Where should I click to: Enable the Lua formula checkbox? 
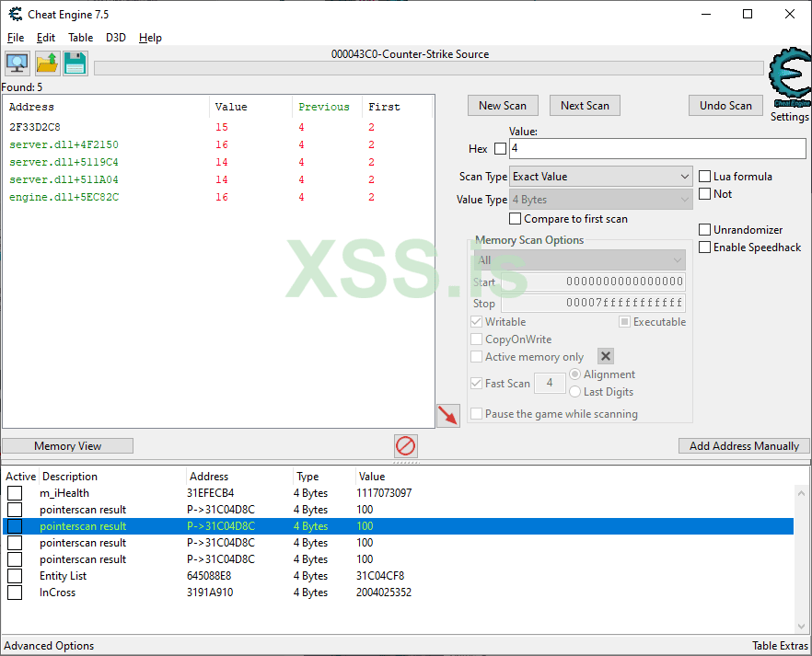[705, 177]
